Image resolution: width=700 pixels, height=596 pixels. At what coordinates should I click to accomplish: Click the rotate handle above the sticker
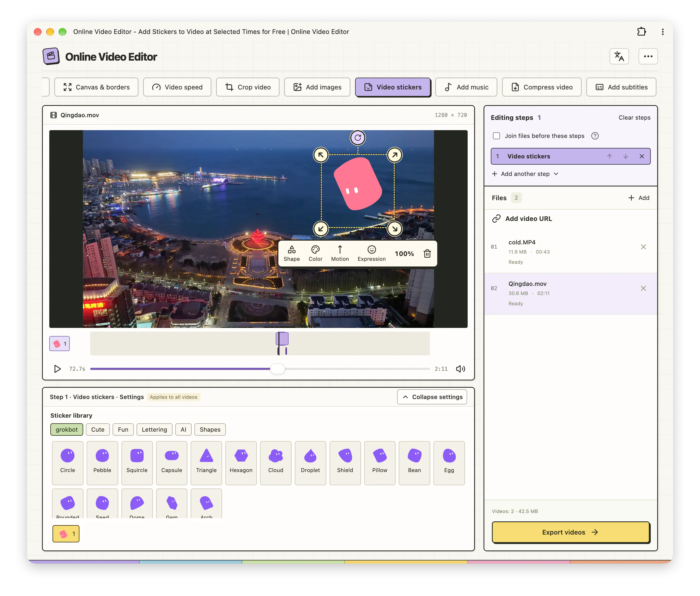click(x=358, y=137)
